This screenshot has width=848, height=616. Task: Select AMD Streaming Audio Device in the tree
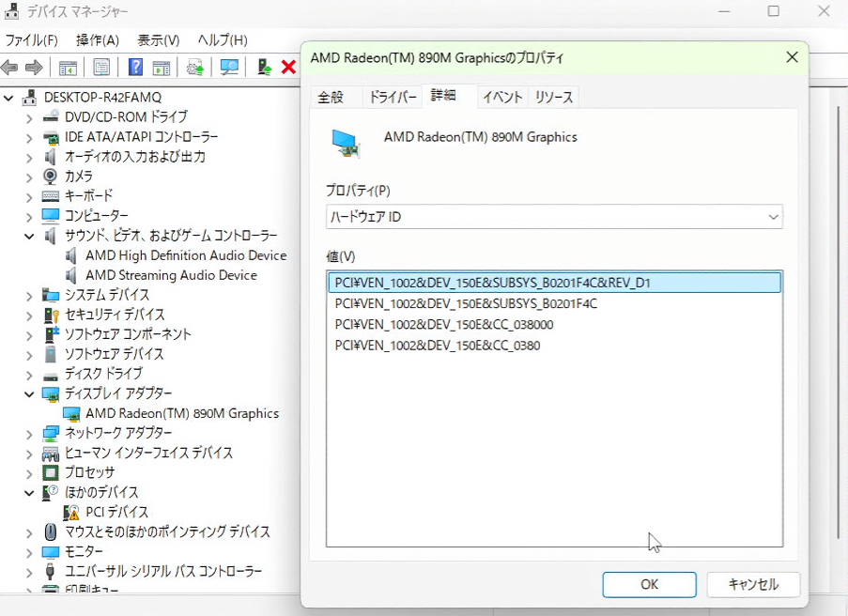pos(171,275)
